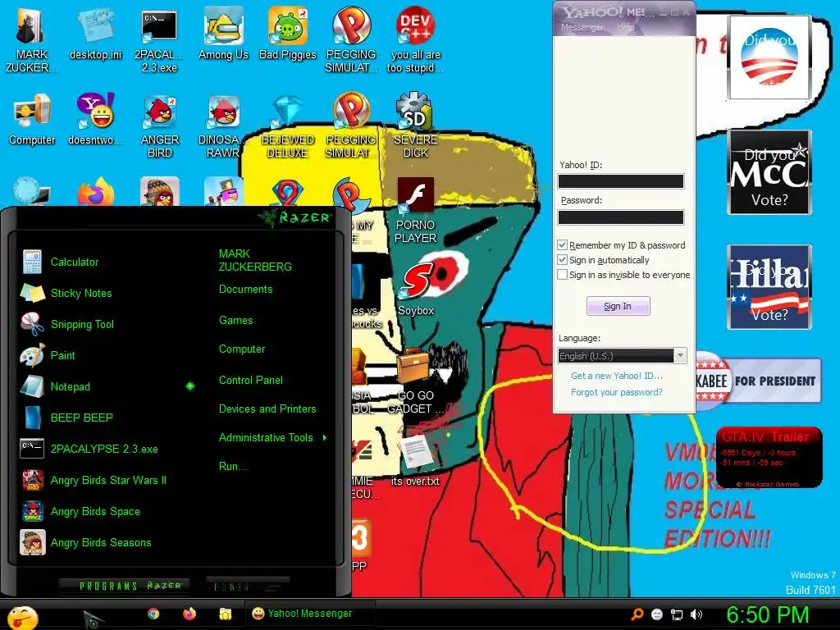This screenshot has height=630, width=840.
Task: Open the Messenger menu in Yahoo Messenger
Action: 582,27
